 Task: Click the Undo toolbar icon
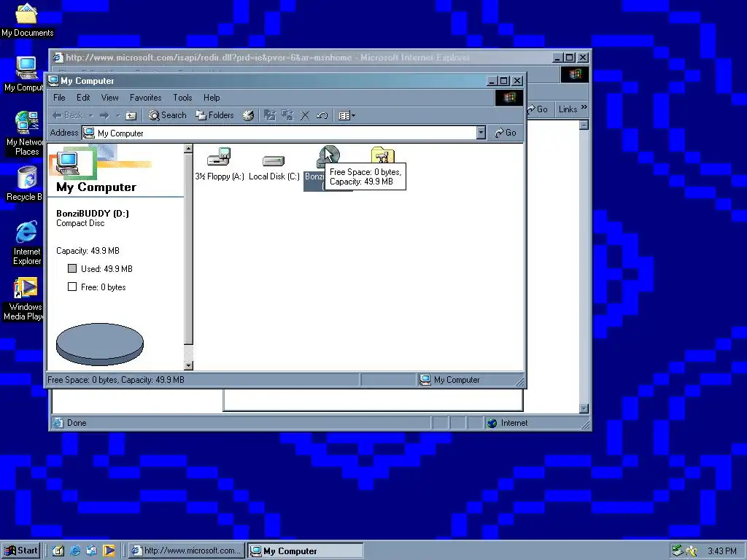click(322, 115)
